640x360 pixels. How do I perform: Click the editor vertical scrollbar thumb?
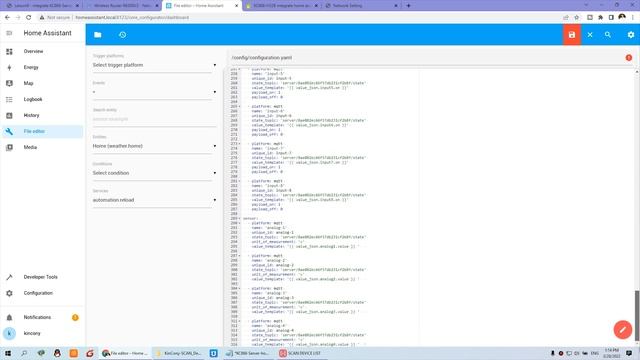click(x=637, y=315)
